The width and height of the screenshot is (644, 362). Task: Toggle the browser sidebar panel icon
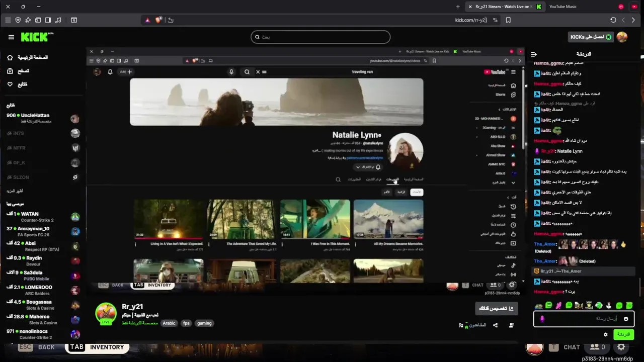click(48, 20)
